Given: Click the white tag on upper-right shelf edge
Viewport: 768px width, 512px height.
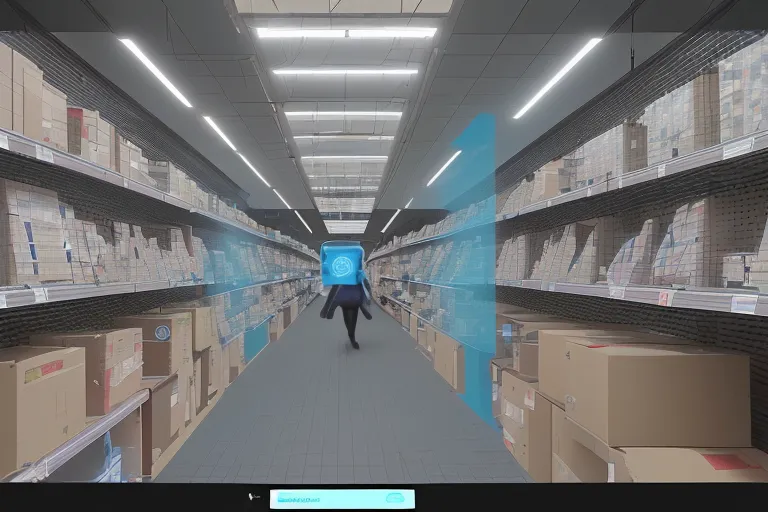Looking at the screenshot, I should point(737,148).
